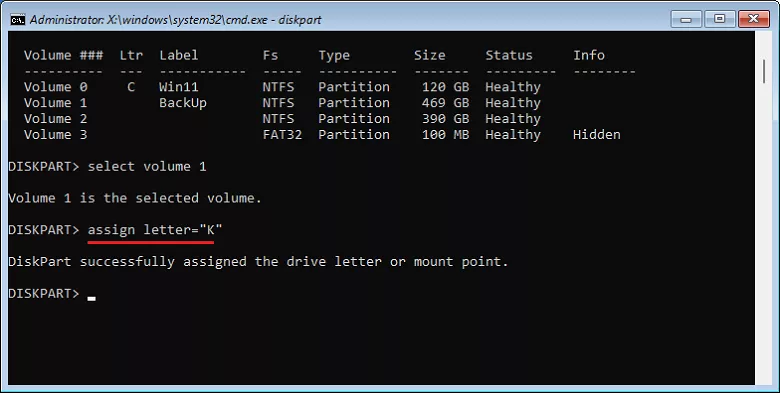
Task: Click the 'Hidden' info value
Action: [x=596, y=135]
